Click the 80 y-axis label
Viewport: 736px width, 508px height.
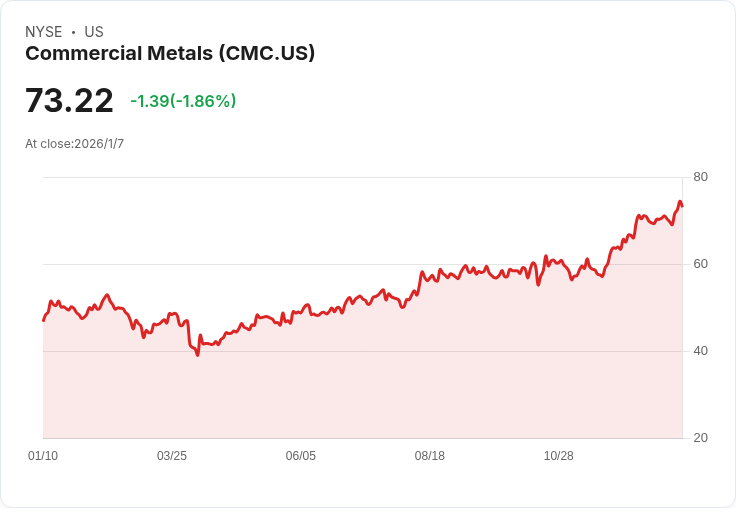tap(700, 177)
